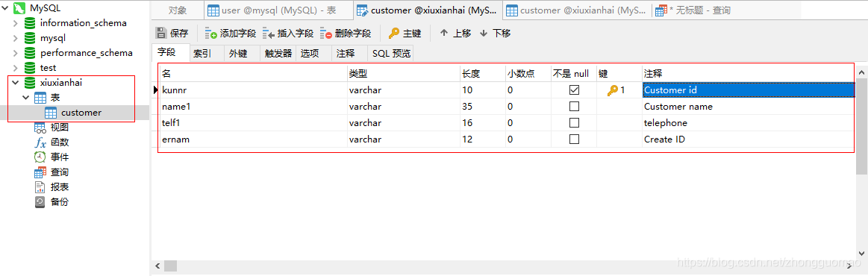Select the xiuxianhai database icon
The image size is (868, 276).
pyautogui.click(x=29, y=83)
